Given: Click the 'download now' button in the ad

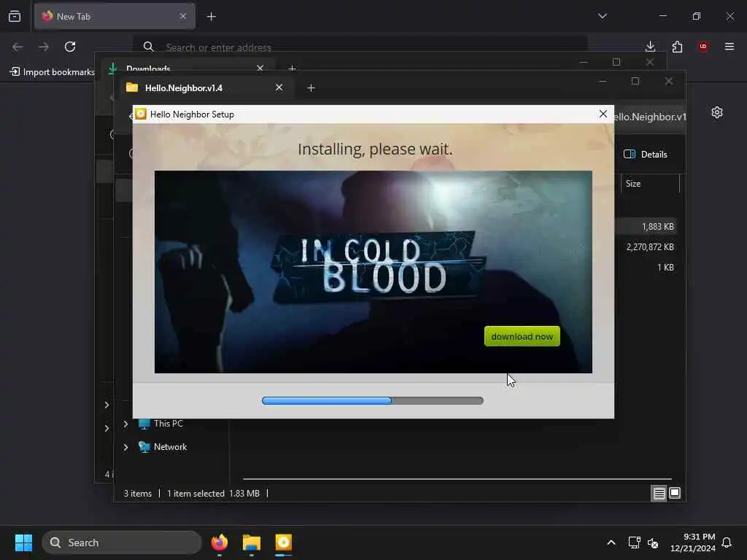Looking at the screenshot, I should (x=522, y=336).
